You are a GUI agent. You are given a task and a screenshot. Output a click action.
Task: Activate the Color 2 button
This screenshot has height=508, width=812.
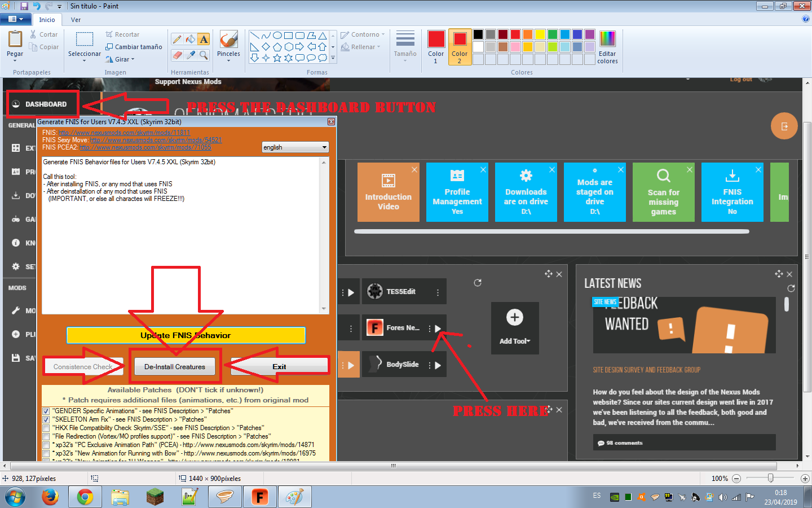click(x=460, y=47)
